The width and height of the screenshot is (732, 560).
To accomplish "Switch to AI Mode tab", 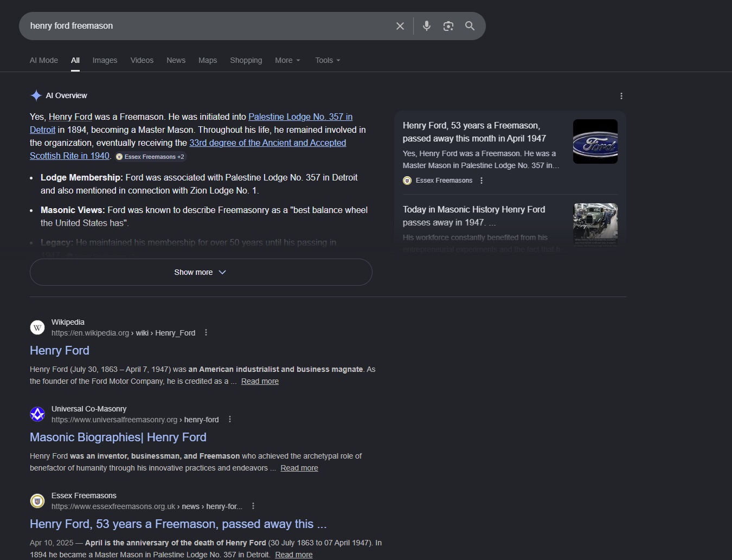I will (44, 60).
